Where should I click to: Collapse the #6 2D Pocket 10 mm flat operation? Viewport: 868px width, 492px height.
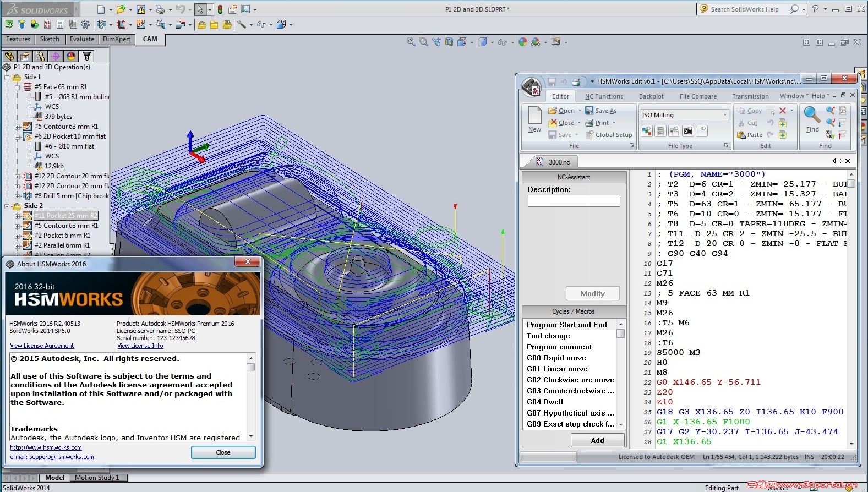coord(18,137)
